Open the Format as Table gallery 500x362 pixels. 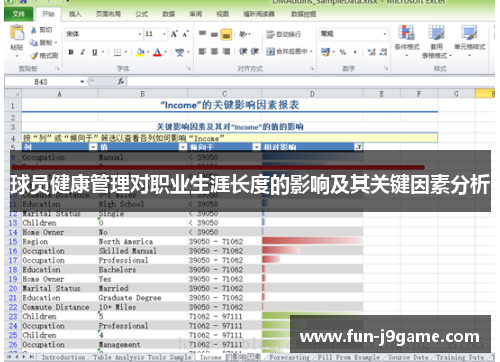[x=436, y=42]
